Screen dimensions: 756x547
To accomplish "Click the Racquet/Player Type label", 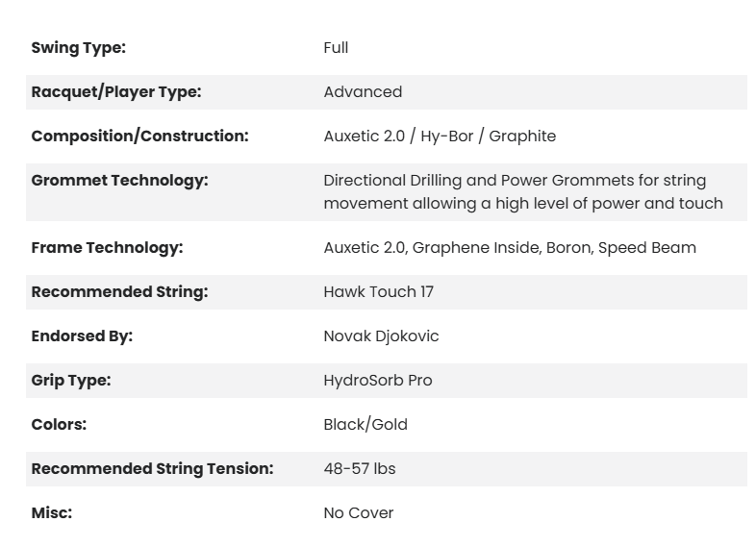I will (x=115, y=92).
